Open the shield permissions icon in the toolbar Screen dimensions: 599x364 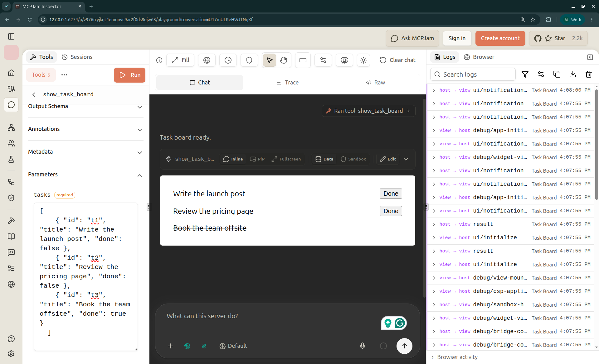tap(249, 60)
